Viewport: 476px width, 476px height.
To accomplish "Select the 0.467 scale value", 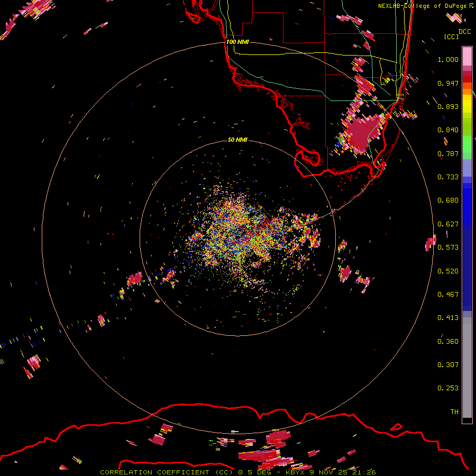I will 448,295.
